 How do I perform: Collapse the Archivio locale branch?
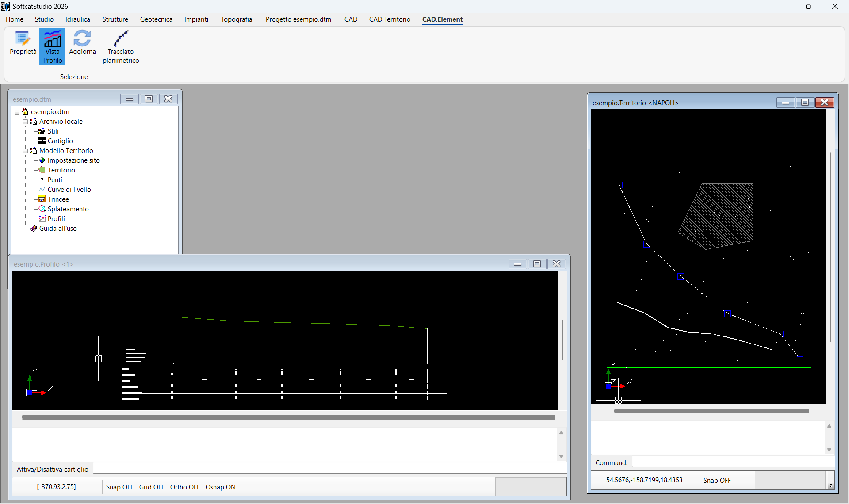25,122
